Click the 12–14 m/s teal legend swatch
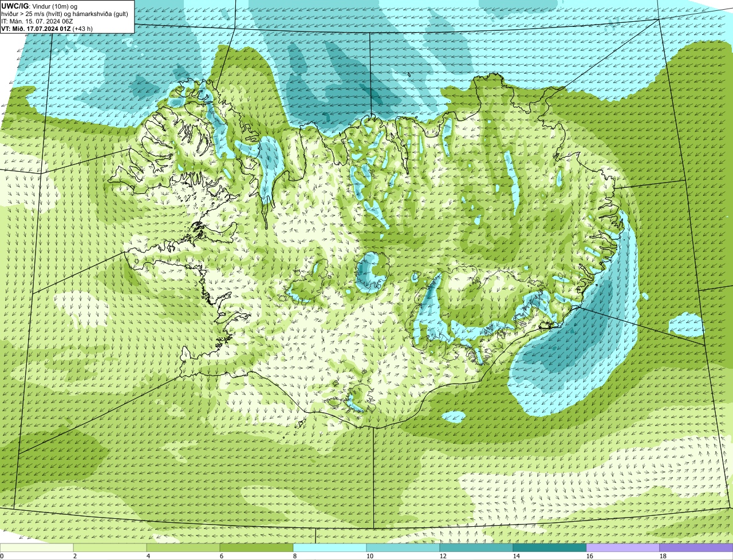This screenshot has height=560, width=733. [476, 547]
